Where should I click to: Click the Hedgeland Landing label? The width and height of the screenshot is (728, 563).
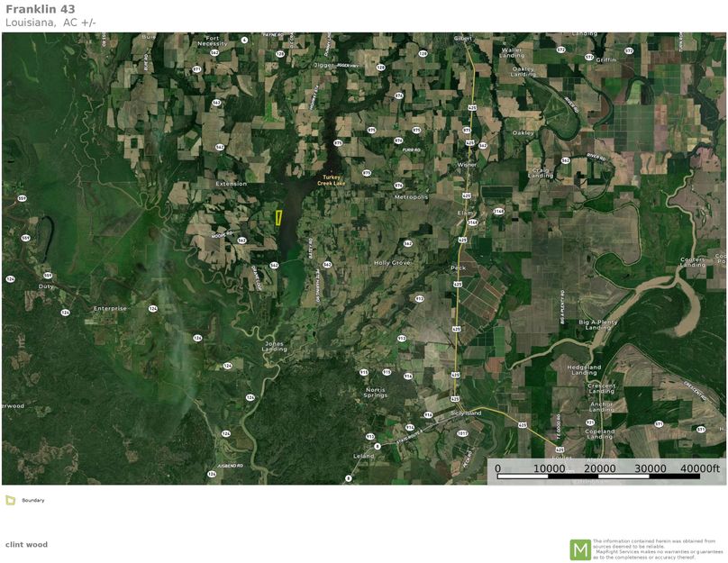point(584,370)
